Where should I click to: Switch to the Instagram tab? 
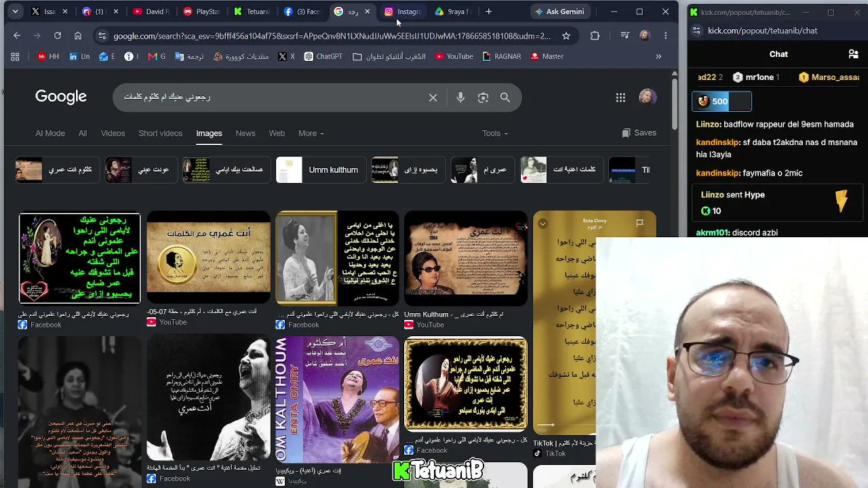(x=403, y=12)
